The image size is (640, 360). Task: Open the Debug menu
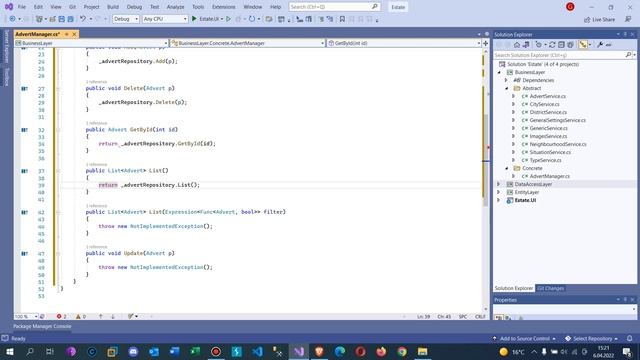point(134,7)
